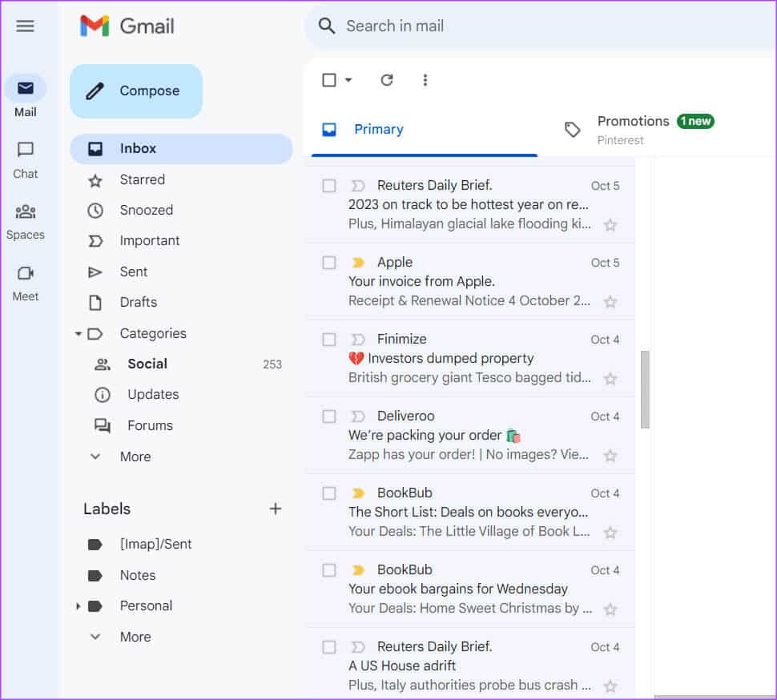Switch to the Primary tab
The width and height of the screenshot is (777, 700).
point(424,130)
